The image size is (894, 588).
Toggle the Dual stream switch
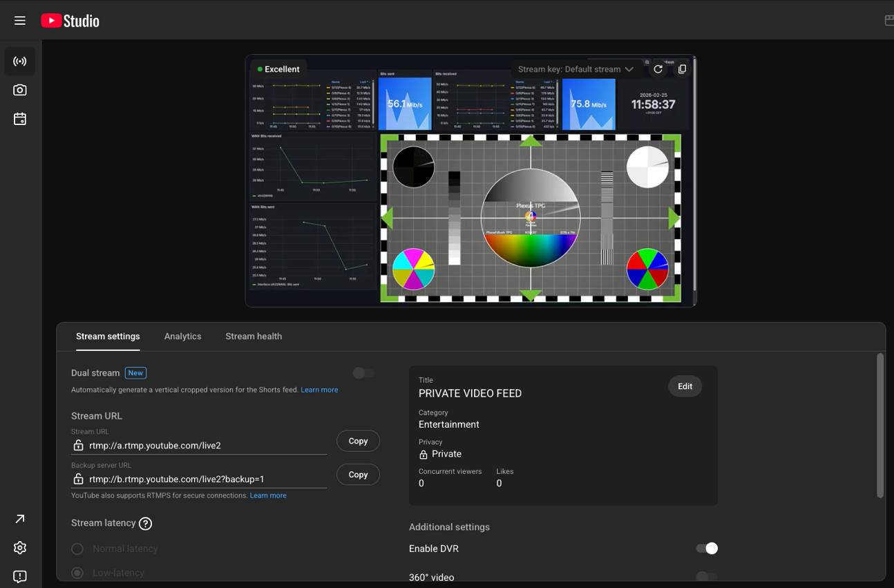pyautogui.click(x=363, y=373)
